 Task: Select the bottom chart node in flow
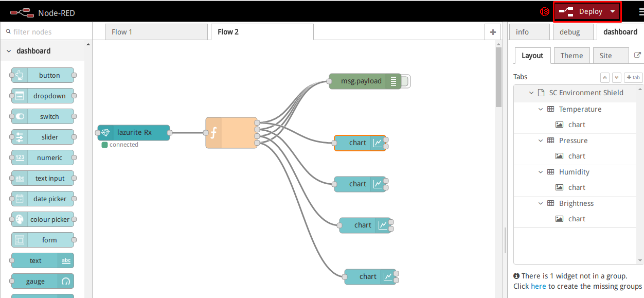click(370, 276)
